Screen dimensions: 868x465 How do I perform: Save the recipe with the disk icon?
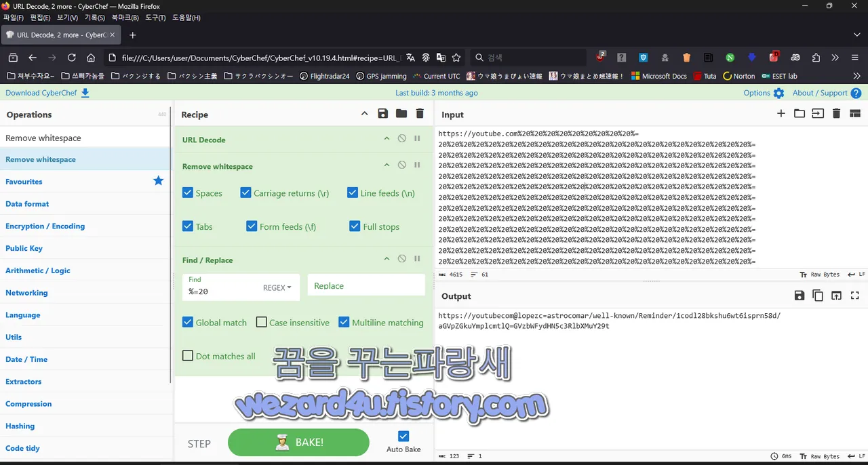click(383, 114)
